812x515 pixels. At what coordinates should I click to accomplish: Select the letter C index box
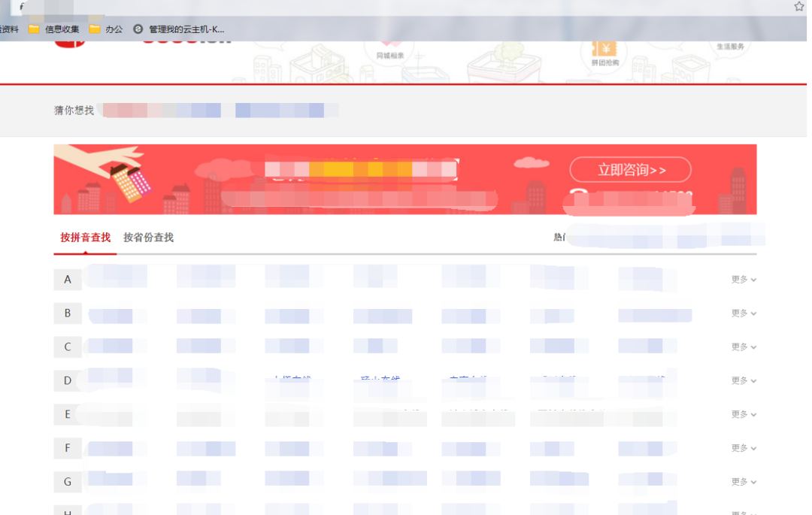point(68,347)
